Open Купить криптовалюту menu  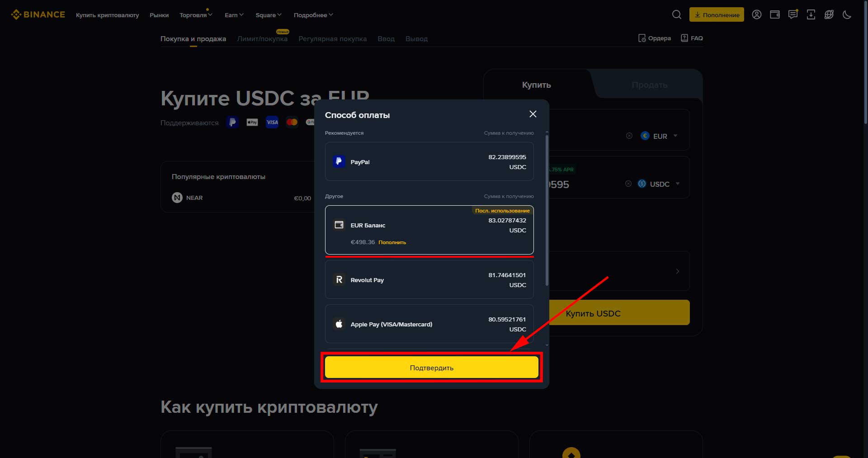coord(107,15)
